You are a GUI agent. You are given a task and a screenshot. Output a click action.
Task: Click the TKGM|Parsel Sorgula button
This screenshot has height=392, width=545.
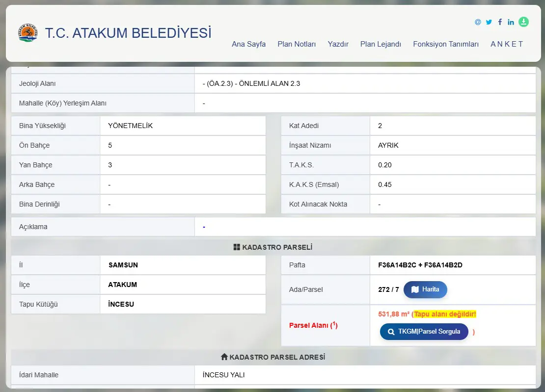tap(424, 332)
